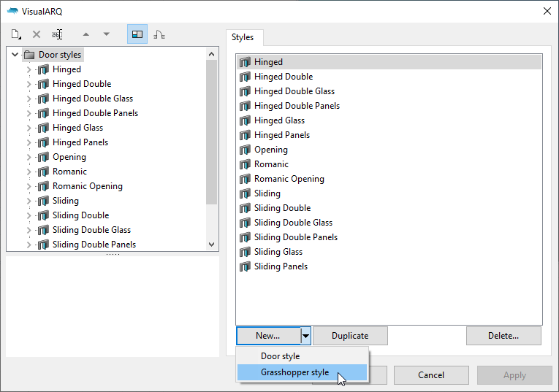Click the tree scrollbar up arrow

pos(211,54)
